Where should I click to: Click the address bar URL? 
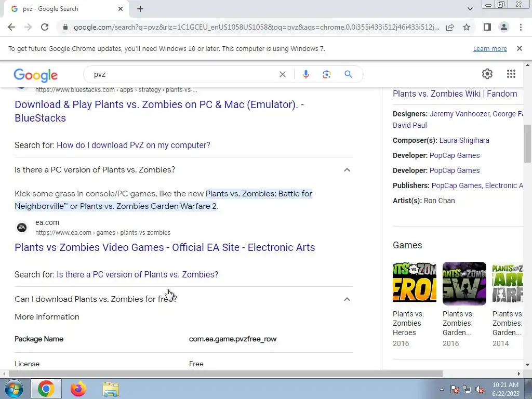click(257, 27)
